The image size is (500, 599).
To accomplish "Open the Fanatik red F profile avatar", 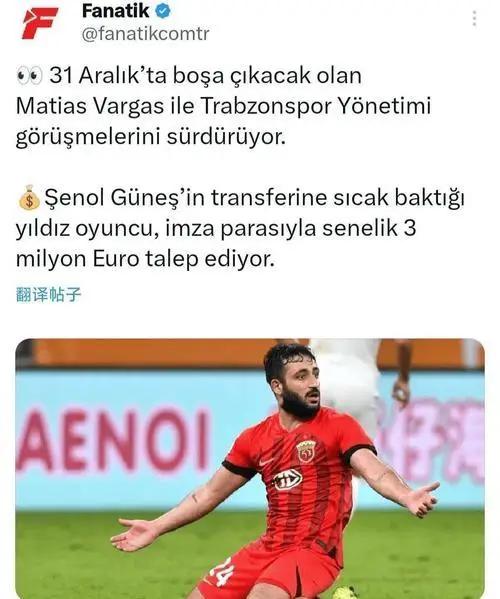I will [x=39, y=23].
